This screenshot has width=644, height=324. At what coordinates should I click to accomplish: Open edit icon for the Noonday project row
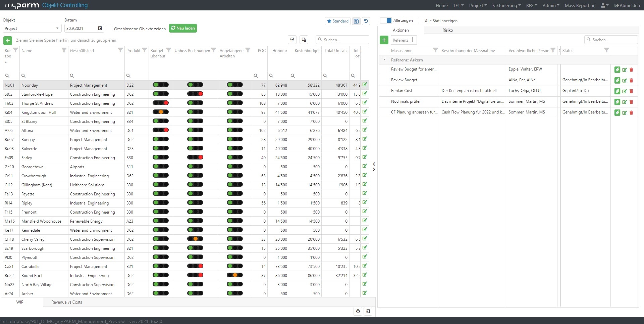[x=365, y=85]
